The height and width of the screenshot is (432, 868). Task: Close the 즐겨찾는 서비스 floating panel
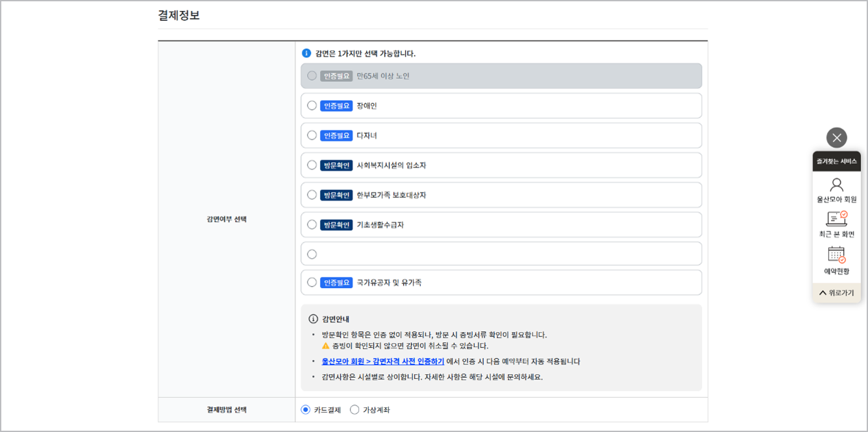point(836,138)
